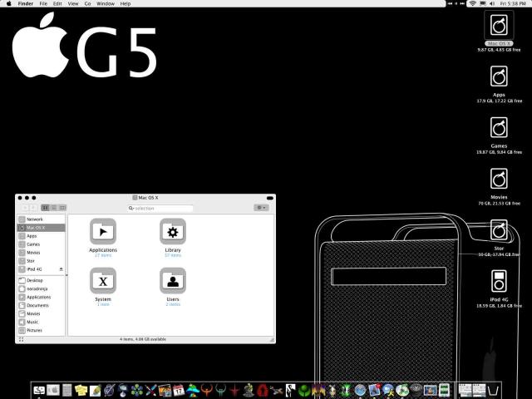This screenshot has width=532, height=399.
Task: Open the System folder with X icon
Action: click(103, 281)
